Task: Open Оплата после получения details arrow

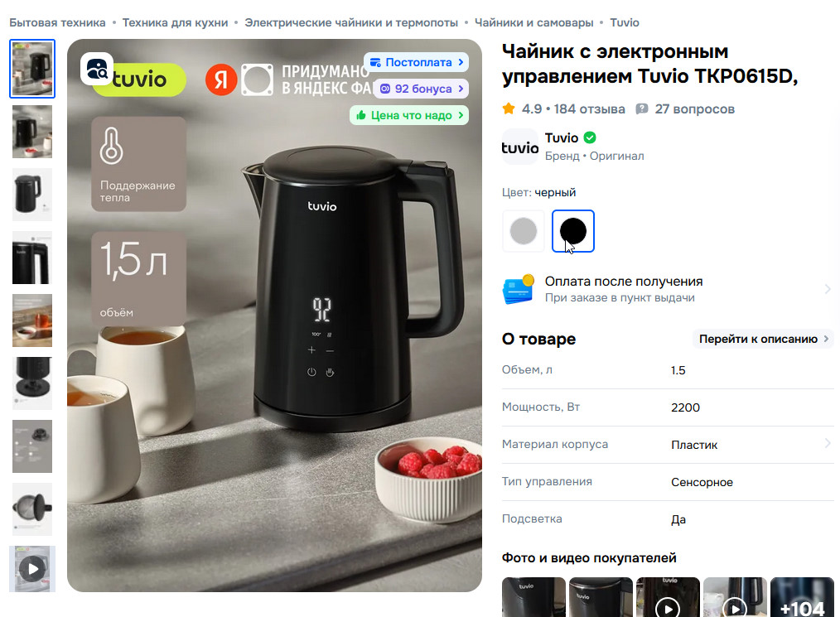Action: (x=828, y=289)
